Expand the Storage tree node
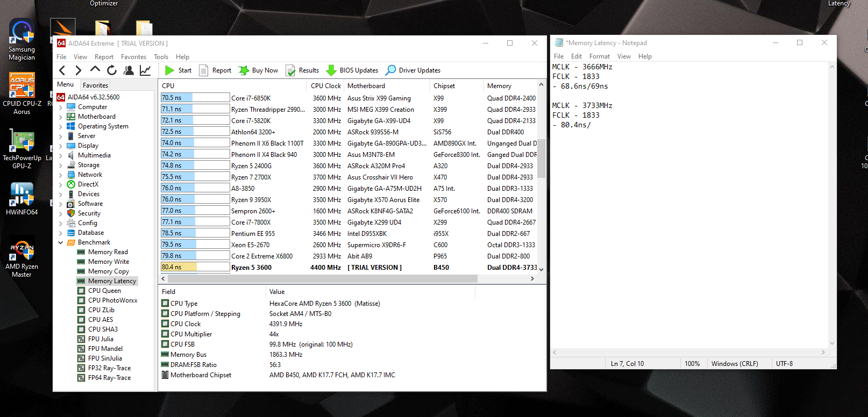 tap(60, 165)
